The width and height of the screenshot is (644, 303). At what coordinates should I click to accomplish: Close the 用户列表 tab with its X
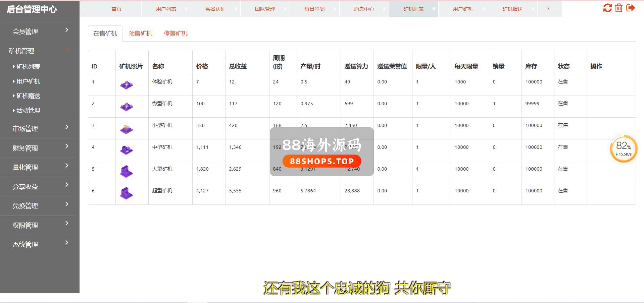point(186,9)
